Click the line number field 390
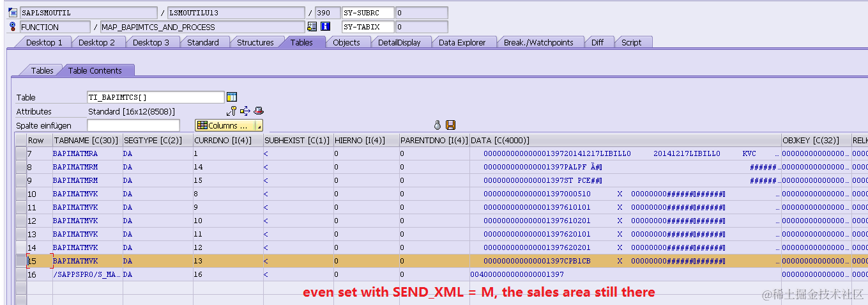Viewport: 868px width, 305px height. pos(328,13)
